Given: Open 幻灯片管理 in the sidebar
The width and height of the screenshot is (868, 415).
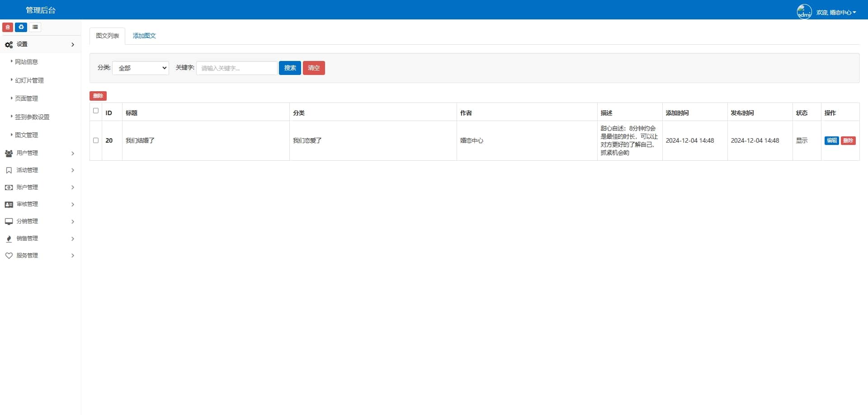Looking at the screenshot, I should [29, 80].
